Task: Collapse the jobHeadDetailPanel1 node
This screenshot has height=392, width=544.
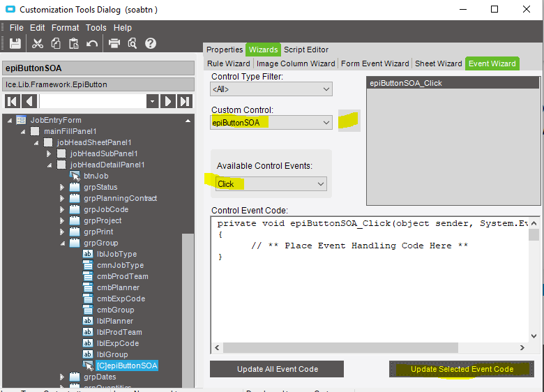Action: click(50, 165)
